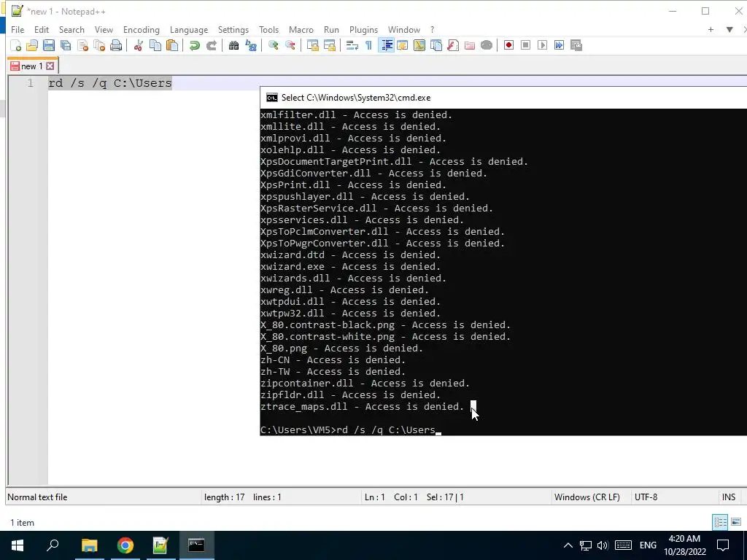Open the Search menu
The image size is (747, 560).
pos(71,29)
